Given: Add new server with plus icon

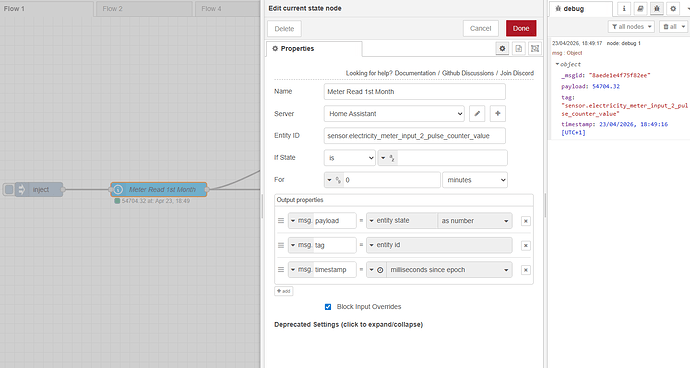Looking at the screenshot, I should 498,114.
